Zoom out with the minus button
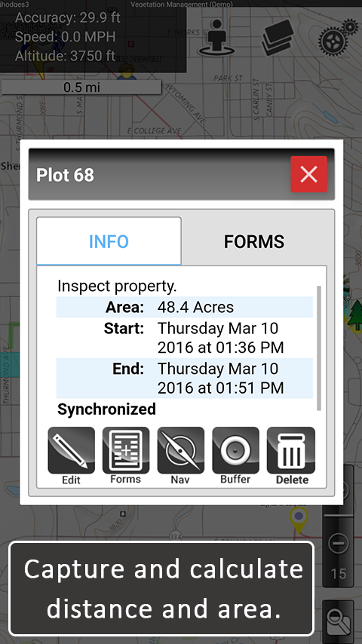The image size is (362, 644). pos(338,544)
